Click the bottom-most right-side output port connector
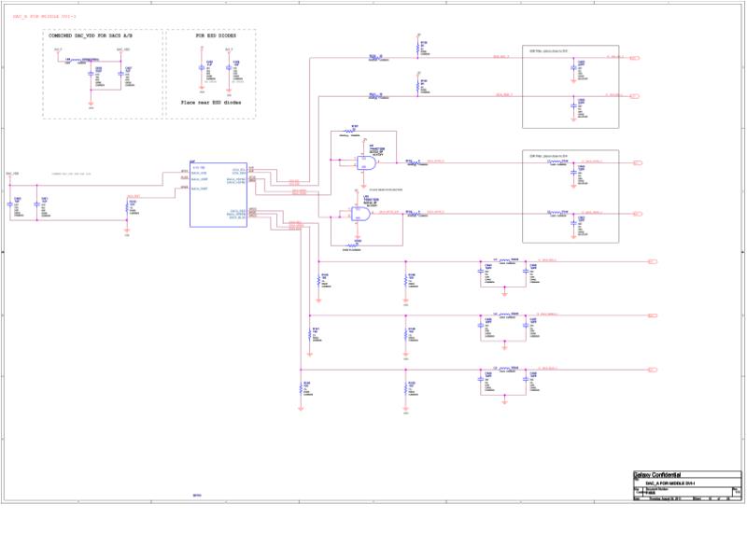The height and width of the screenshot is (560, 747). pos(653,370)
